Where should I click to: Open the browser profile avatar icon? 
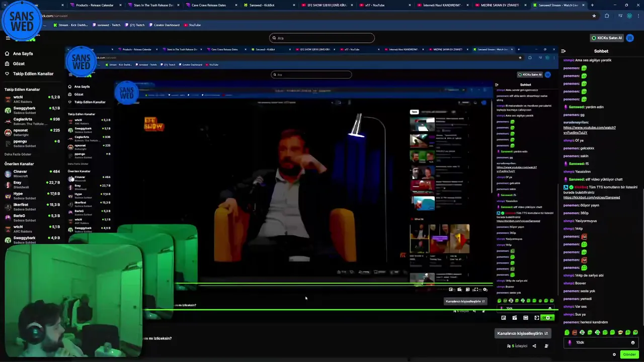[629, 16]
